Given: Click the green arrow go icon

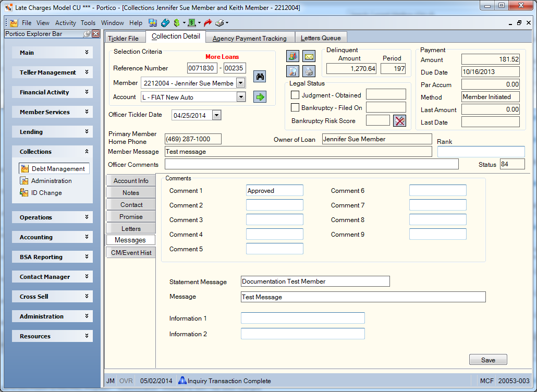Looking at the screenshot, I should 260,97.
